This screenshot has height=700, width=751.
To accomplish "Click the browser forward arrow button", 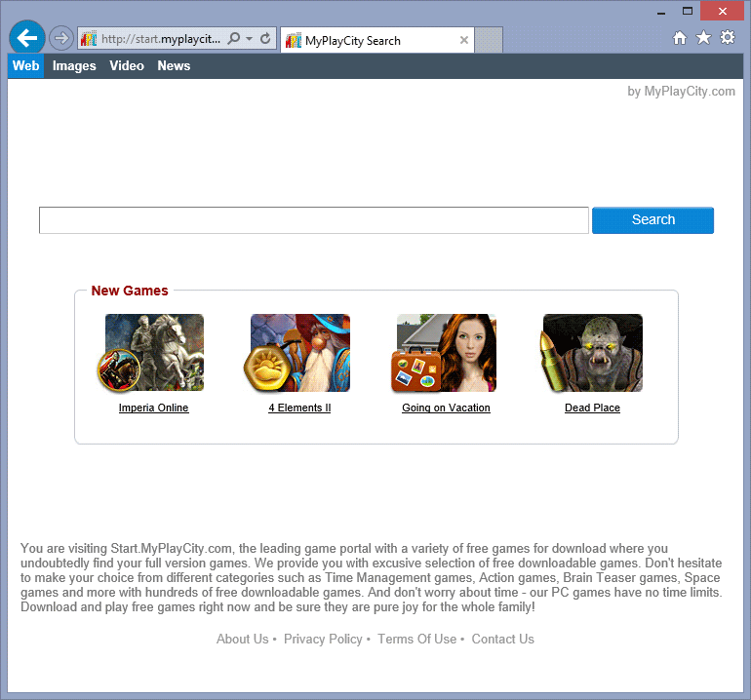I will tap(61, 38).
